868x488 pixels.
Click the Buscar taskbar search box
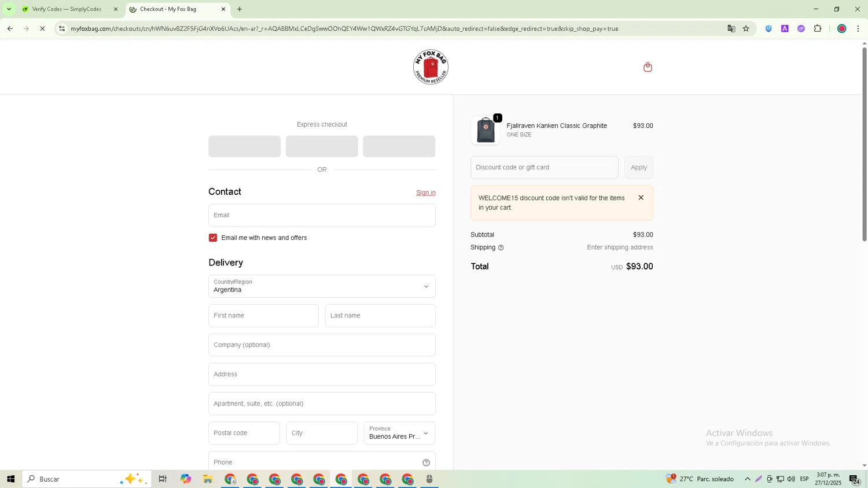click(87, 479)
